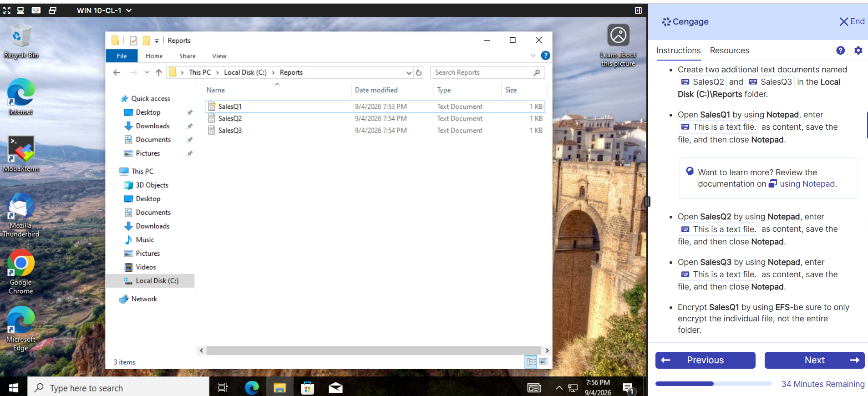Open Task View on taskbar
This screenshot has height=396, width=868.
(223, 388)
